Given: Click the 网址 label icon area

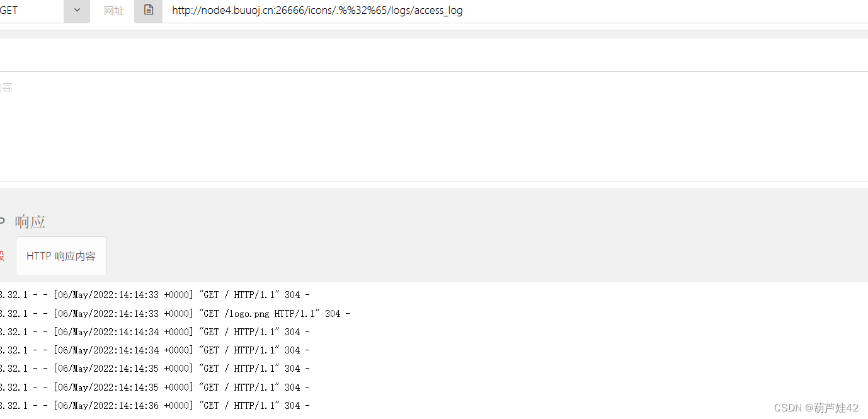Looking at the screenshot, I should (113, 10).
